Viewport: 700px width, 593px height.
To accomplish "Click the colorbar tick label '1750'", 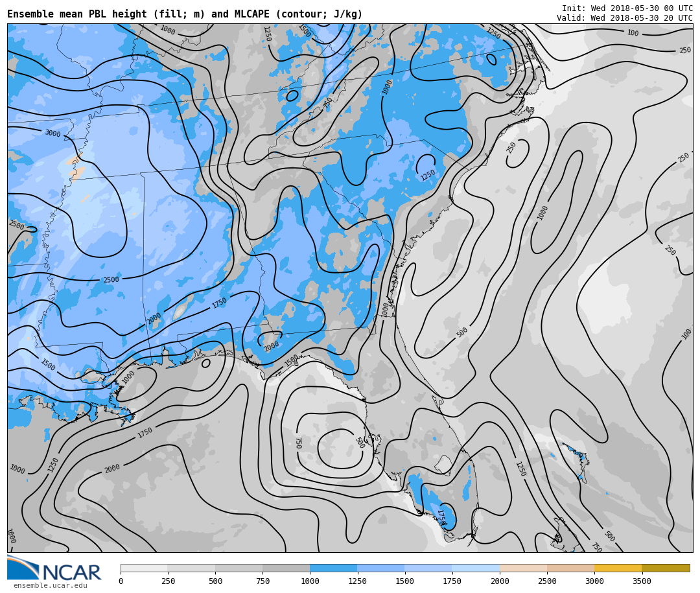I will [452, 581].
